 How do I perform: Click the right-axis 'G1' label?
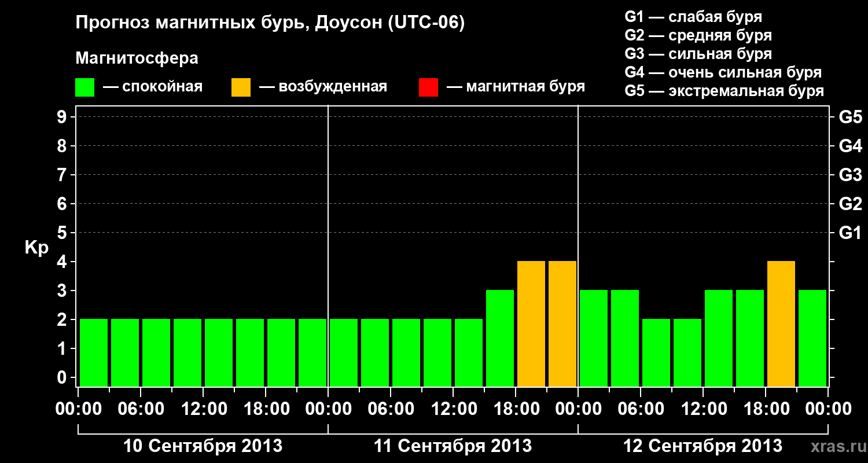(x=851, y=233)
